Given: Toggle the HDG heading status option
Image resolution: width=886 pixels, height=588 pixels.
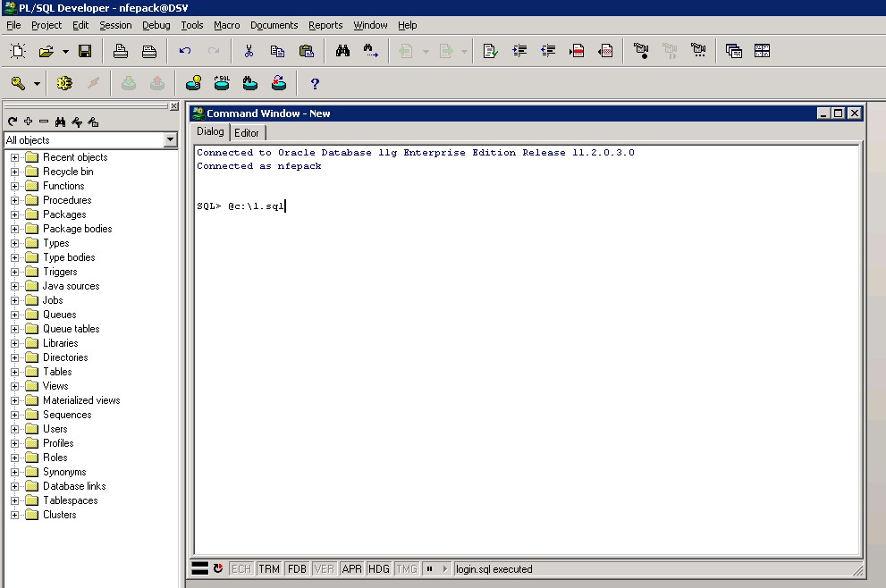Looking at the screenshot, I should pos(379,568).
